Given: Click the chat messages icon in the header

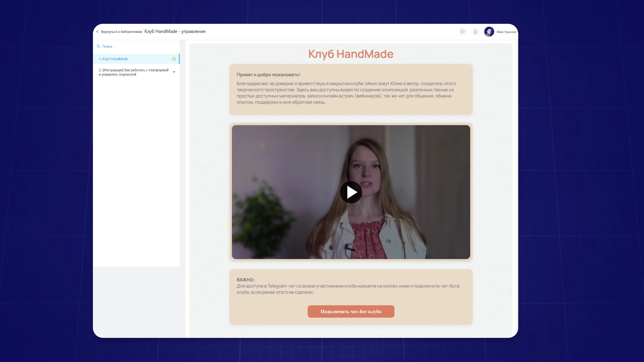Looking at the screenshot, I should click(x=462, y=32).
